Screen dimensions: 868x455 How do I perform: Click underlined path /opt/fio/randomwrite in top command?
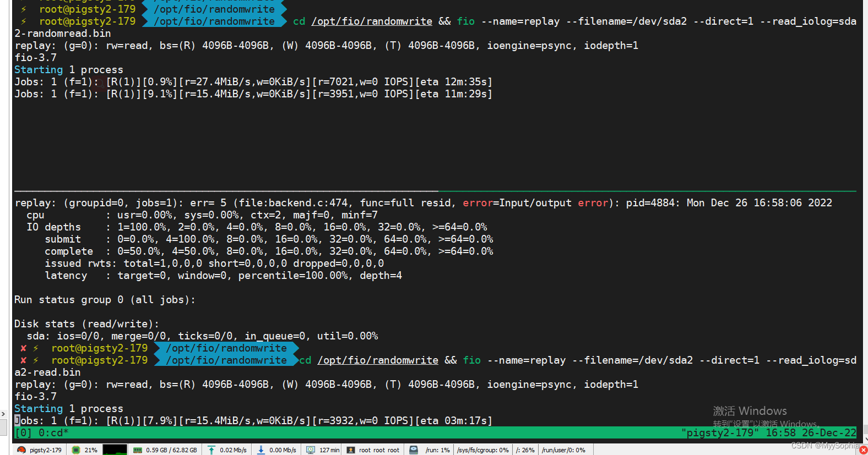click(x=372, y=21)
